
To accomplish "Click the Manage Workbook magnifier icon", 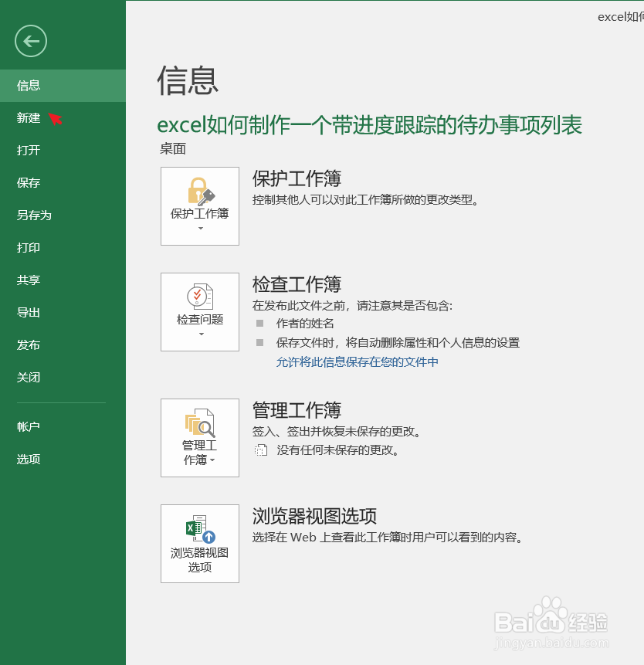I will (200, 422).
